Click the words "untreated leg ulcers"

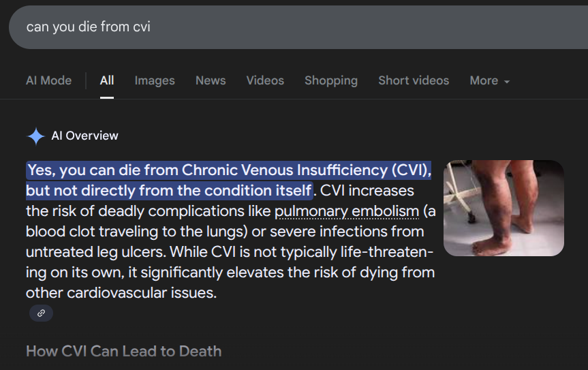(x=95, y=252)
